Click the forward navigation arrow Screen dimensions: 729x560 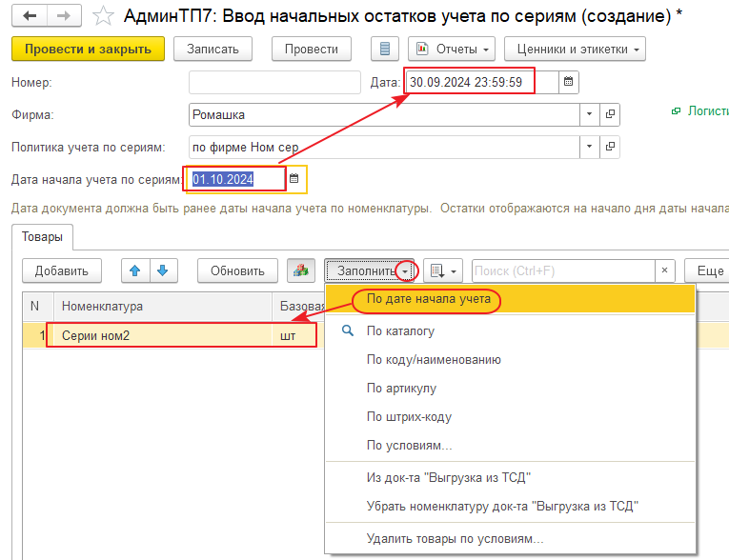click(x=63, y=16)
